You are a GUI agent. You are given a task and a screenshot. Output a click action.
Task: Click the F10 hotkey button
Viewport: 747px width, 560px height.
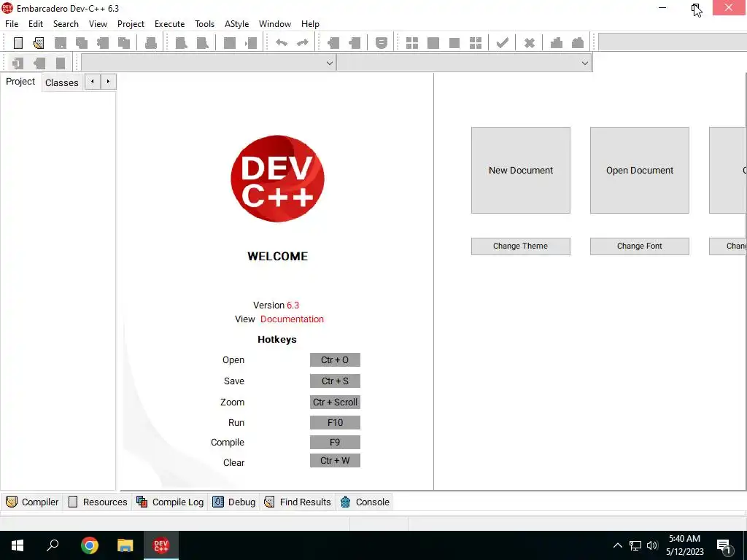pyautogui.click(x=335, y=422)
